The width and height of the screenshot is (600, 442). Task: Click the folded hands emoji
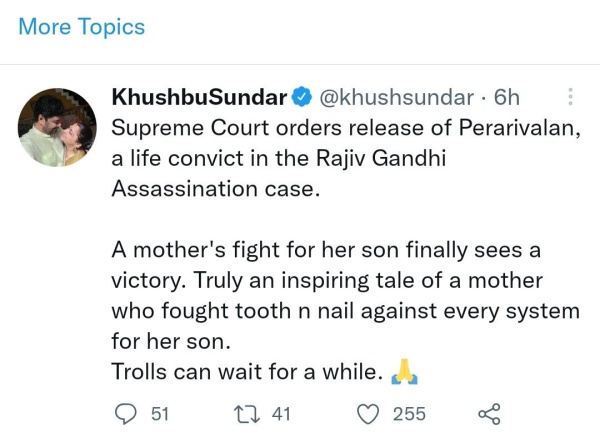click(404, 372)
